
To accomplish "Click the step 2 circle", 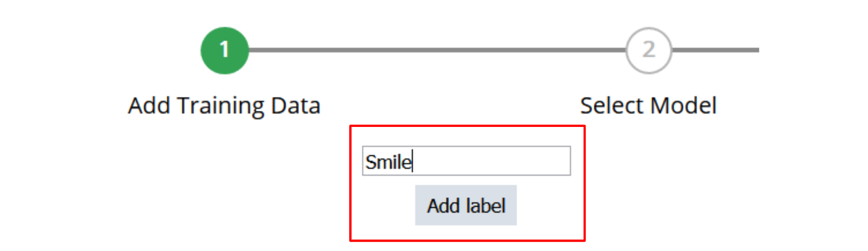I will pyautogui.click(x=649, y=50).
